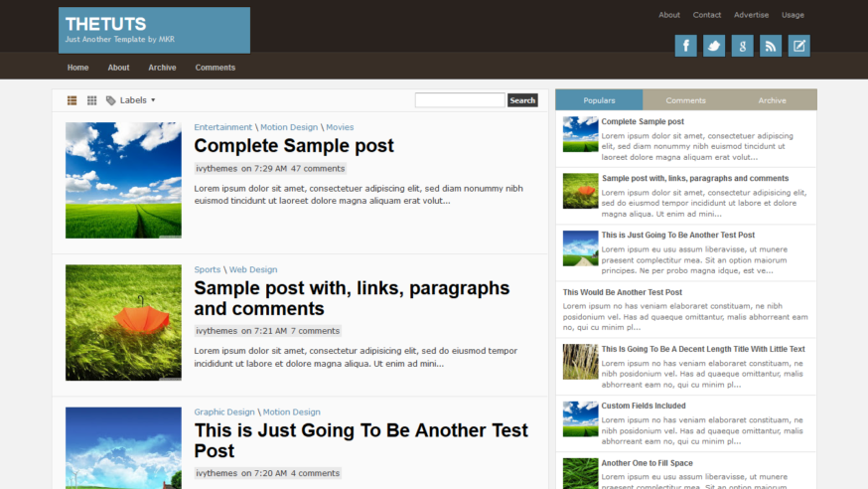Click Contact link in top header
The image size is (868, 489).
pyautogui.click(x=707, y=15)
